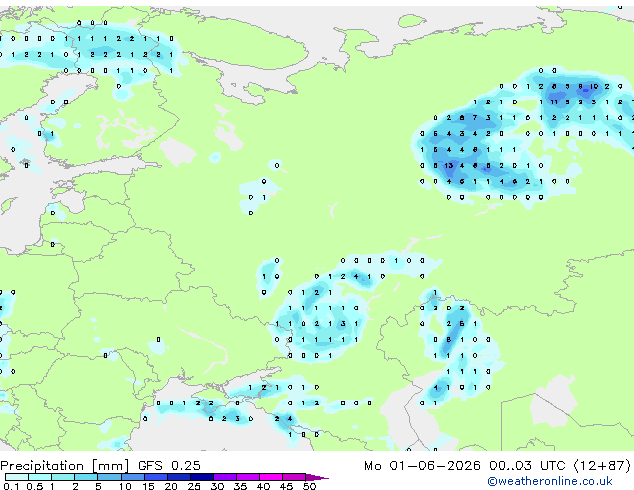Click the '(12+87)' forecast run text

602,466
